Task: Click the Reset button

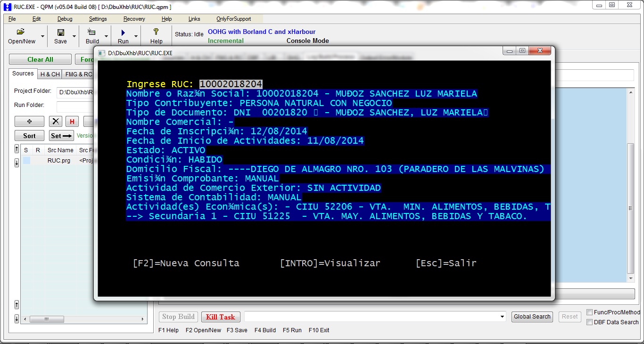Action: (570, 317)
